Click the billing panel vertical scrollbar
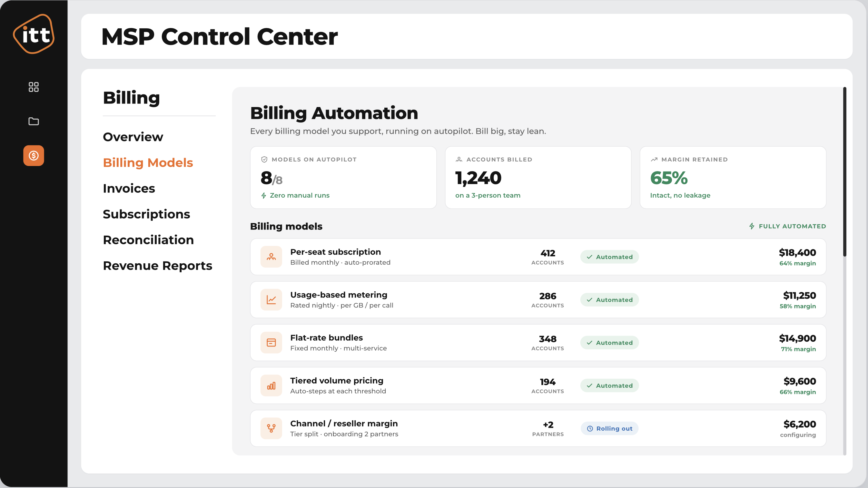Viewport: 868px width, 488px height. point(845,172)
